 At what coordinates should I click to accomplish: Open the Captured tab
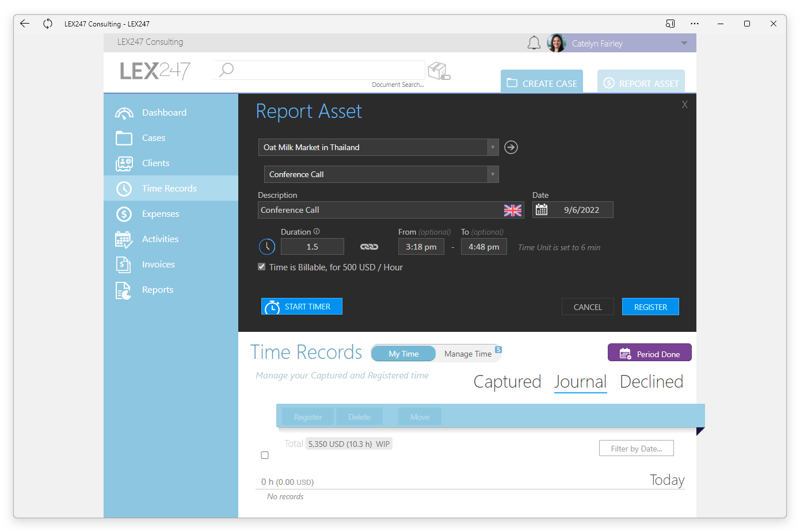[x=508, y=382]
